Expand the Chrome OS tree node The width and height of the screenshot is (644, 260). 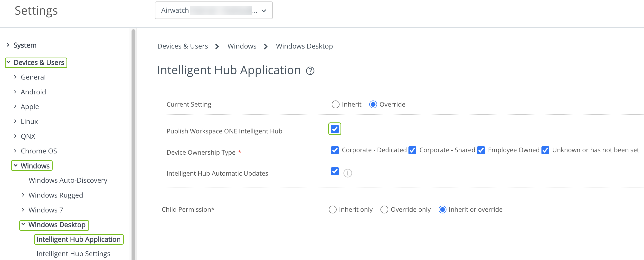pos(15,151)
